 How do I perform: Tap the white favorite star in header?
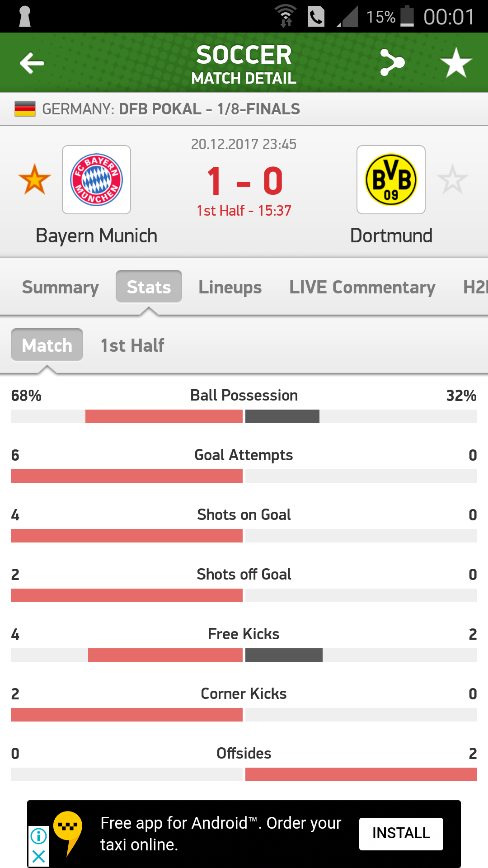click(456, 63)
